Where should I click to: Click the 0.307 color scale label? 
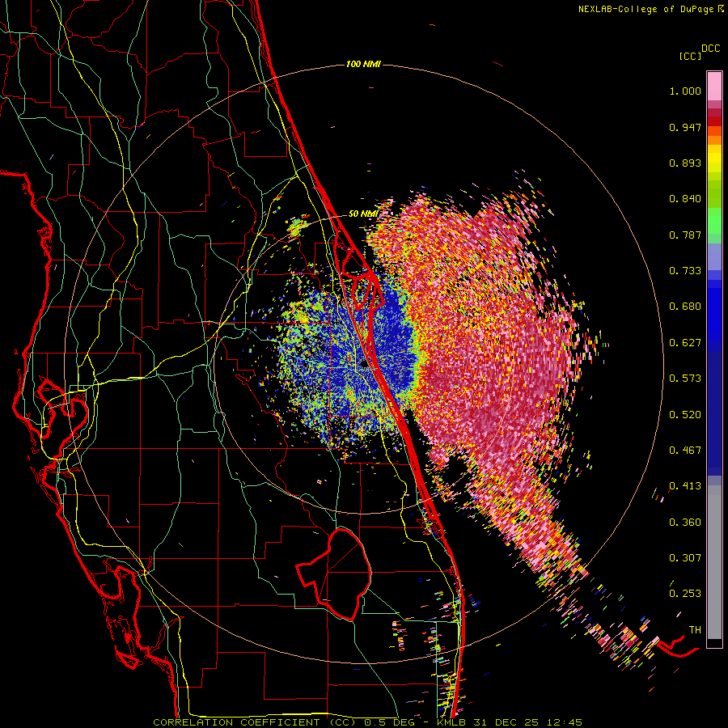[685, 558]
